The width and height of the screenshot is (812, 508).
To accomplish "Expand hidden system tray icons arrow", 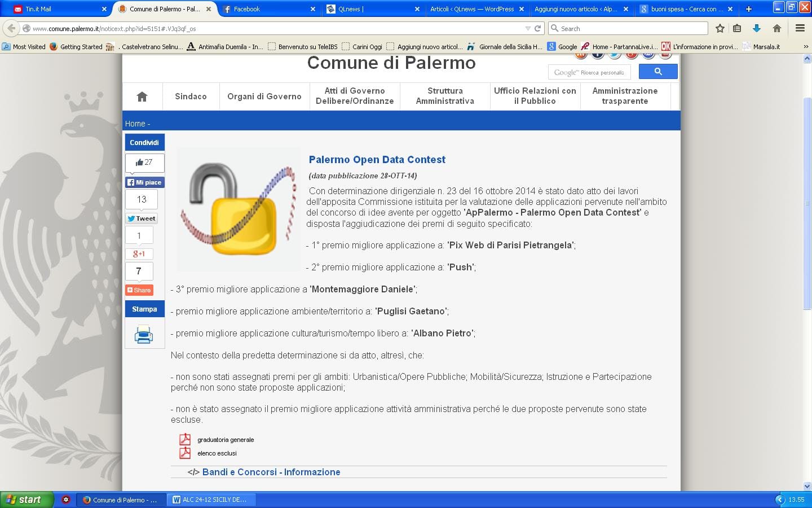I will 780,500.
